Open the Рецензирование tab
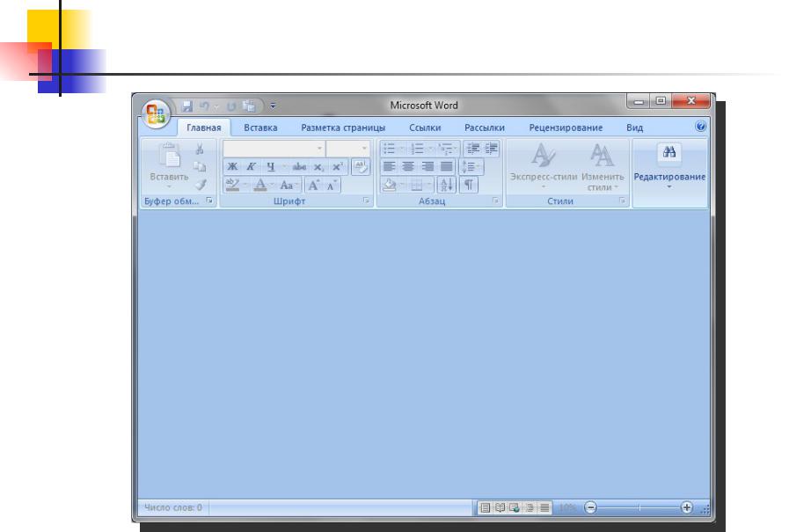Screen dimensions: 789x532 click(566, 128)
